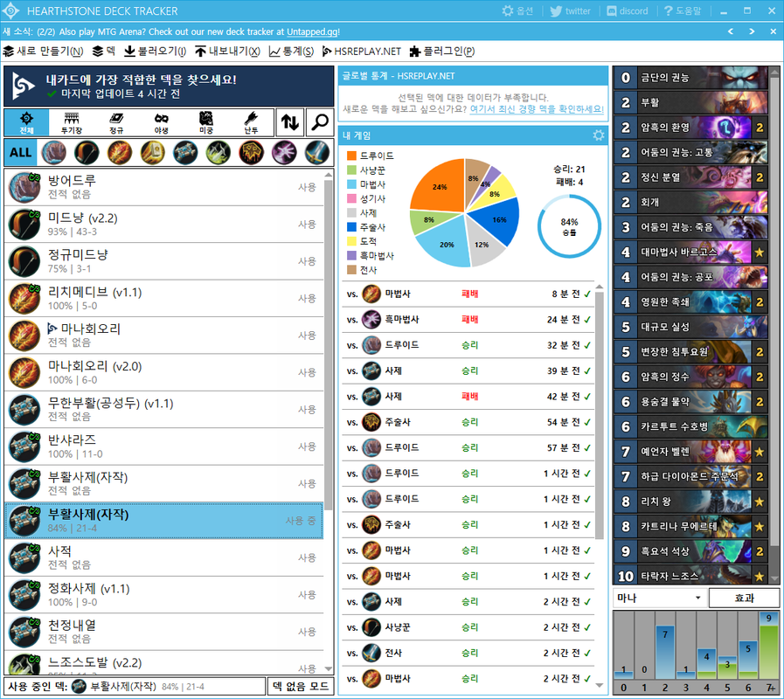This screenshot has width=784, height=699.
Task: Filter decks by Warrior sword icon
Action: tap(317, 153)
